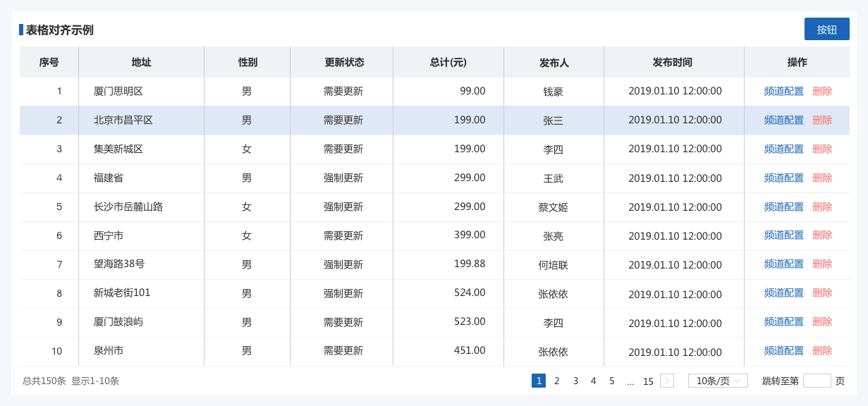Screen dimensions: 868x406
Task: Select page 2 in pagination
Action: pyautogui.click(x=557, y=381)
